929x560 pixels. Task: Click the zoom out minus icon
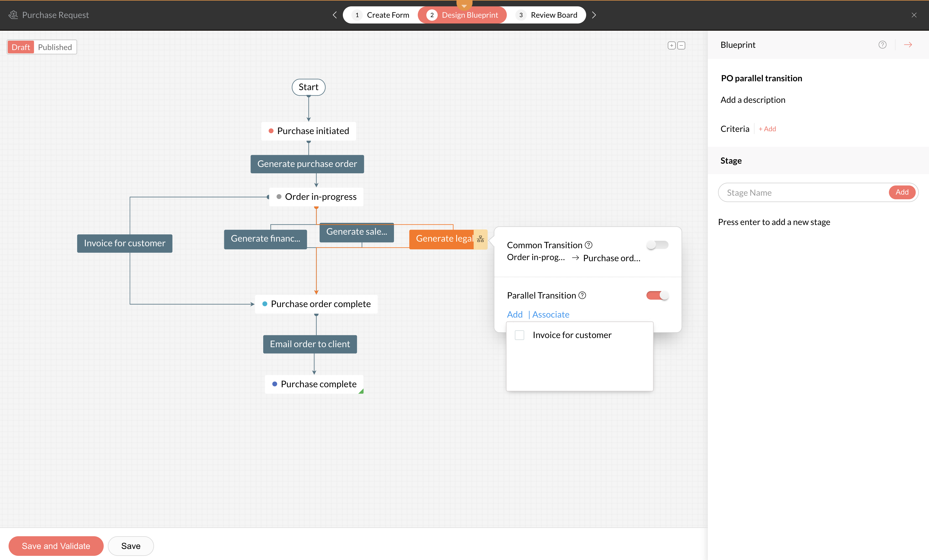click(681, 46)
